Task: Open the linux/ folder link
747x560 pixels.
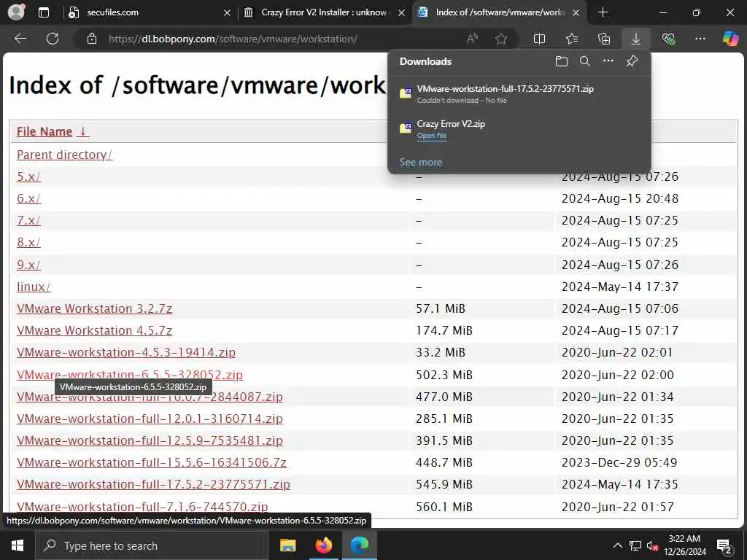Action: pos(34,287)
